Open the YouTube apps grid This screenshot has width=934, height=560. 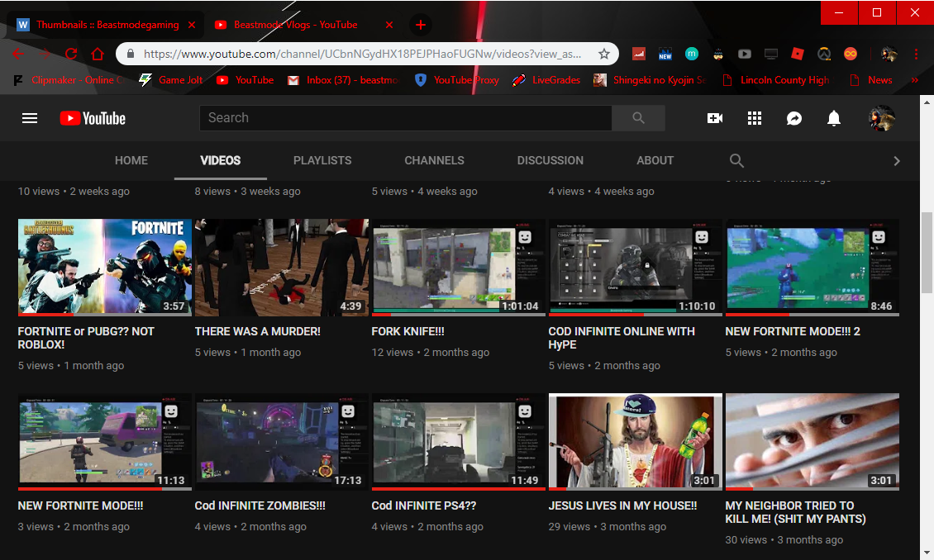tap(755, 118)
